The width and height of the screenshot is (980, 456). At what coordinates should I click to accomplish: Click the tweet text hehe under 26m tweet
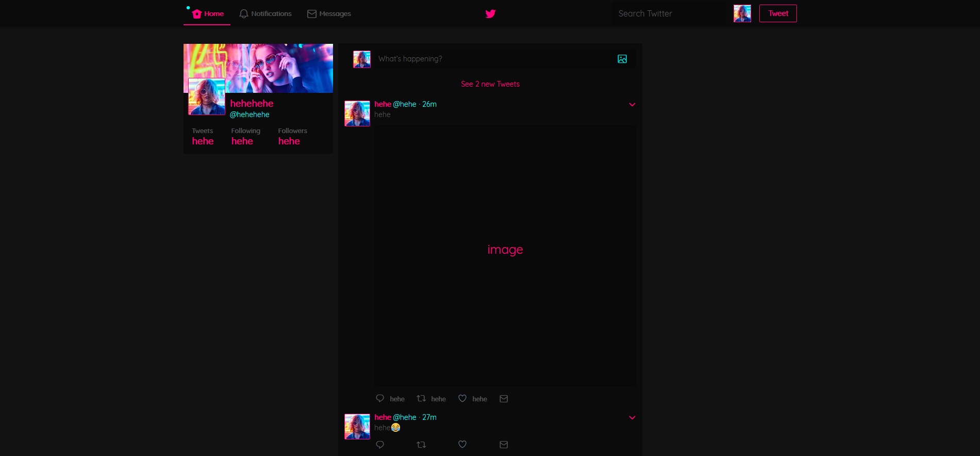pyautogui.click(x=383, y=115)
